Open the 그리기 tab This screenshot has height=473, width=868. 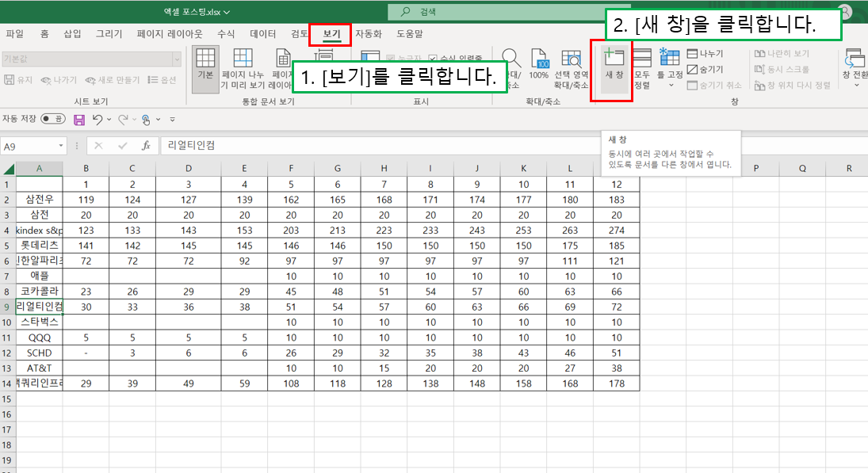pos(109,34)
